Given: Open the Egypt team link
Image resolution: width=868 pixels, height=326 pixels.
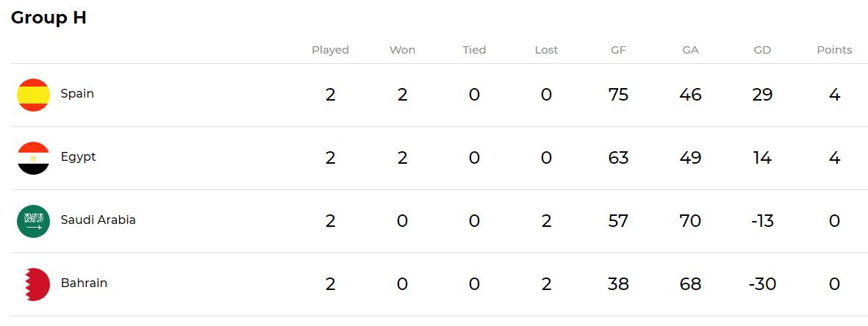Looking at the screenshot, I should tap(78, 157).
